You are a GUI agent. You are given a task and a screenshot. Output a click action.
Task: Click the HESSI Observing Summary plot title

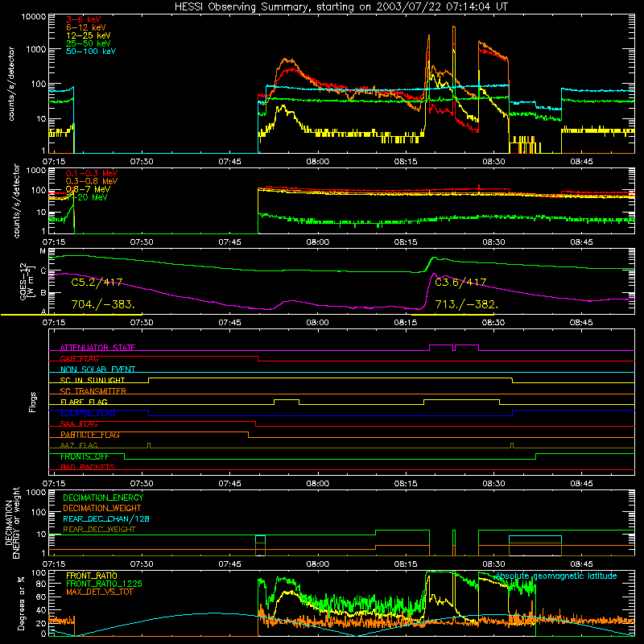341,7
